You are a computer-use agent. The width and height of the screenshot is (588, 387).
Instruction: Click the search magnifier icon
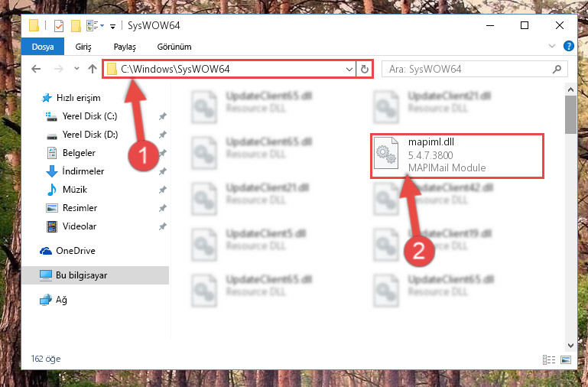point(557,69)
